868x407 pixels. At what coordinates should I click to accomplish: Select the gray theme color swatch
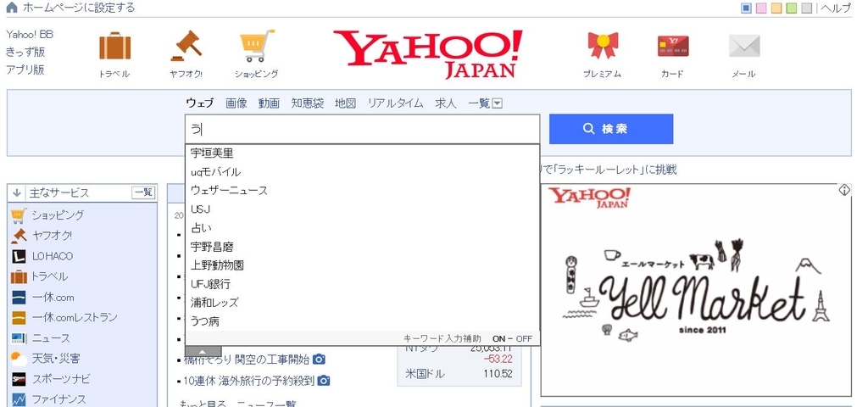coord(807,8)
